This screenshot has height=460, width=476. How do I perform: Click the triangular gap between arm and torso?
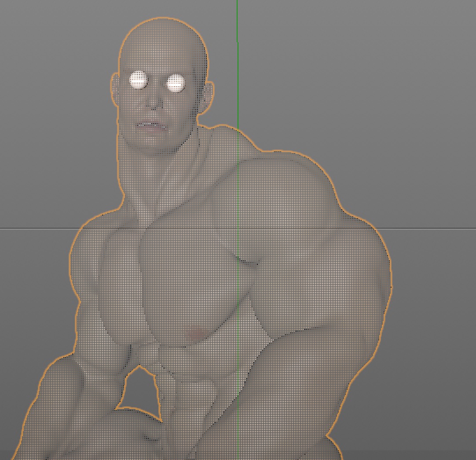(x=139, y=389)
